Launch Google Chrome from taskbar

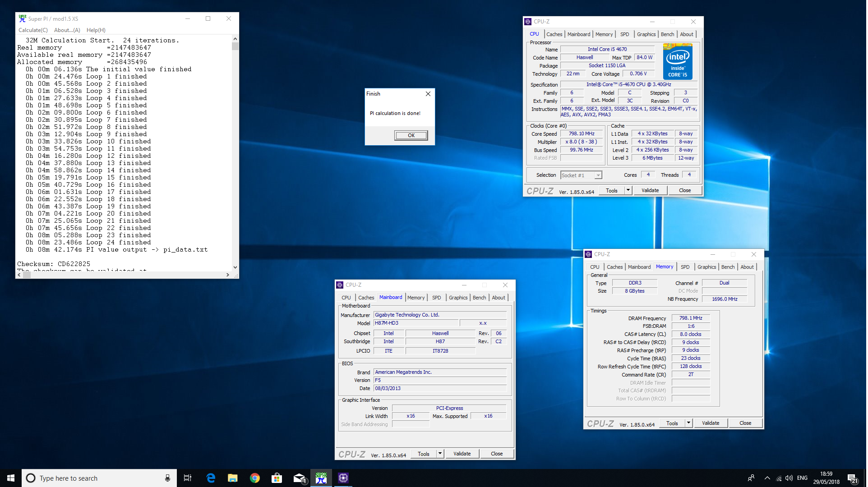(255, 478)
